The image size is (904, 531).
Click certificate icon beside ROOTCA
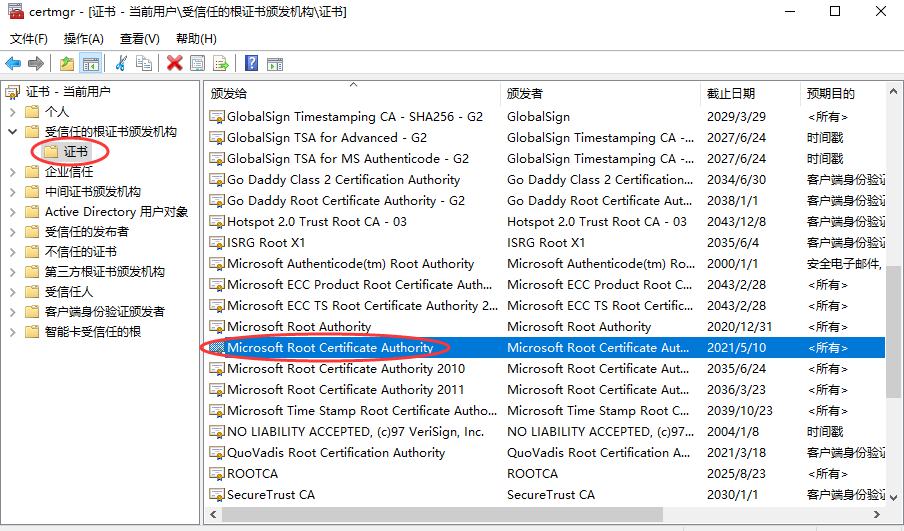[217, 474]
